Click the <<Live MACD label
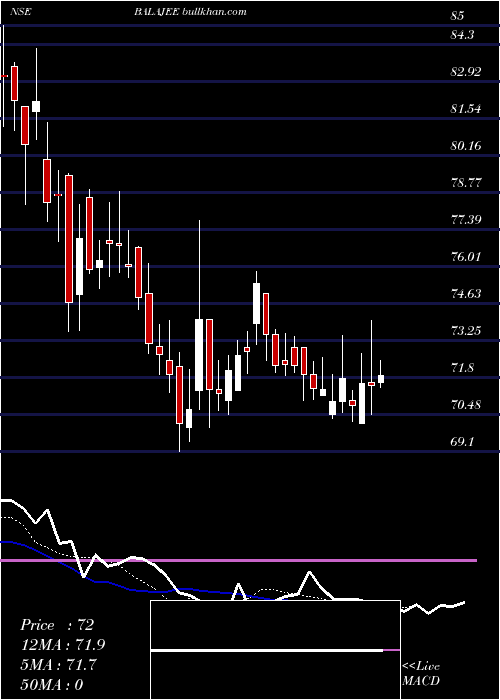 (421, 673)
